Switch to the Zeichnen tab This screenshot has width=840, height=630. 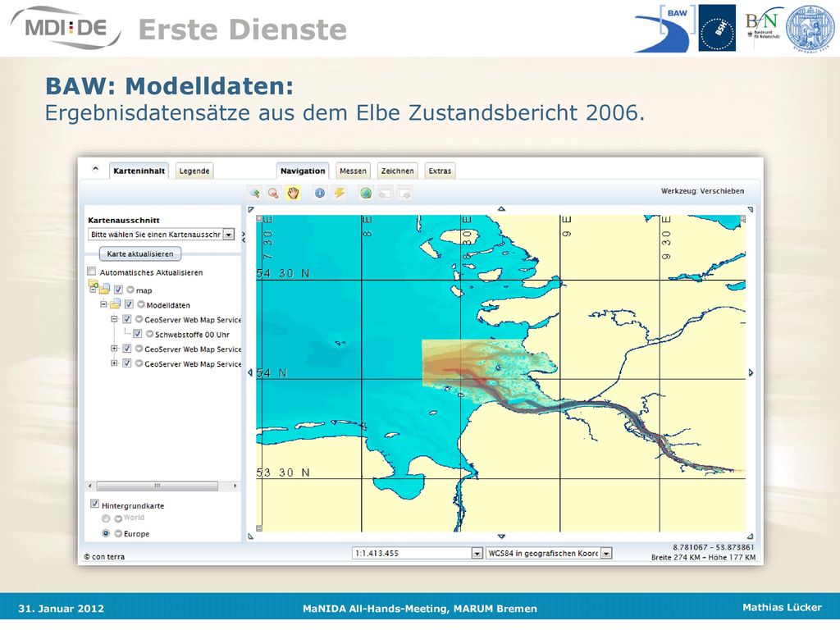point(398,171)
